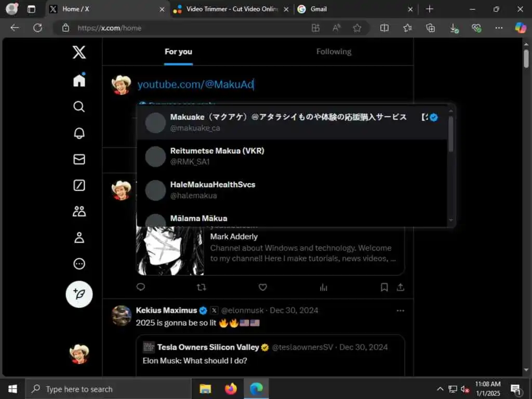Open Notifications bell icon
The height and width of the screenshot is (399, 532).
click(x=79, y=133)
